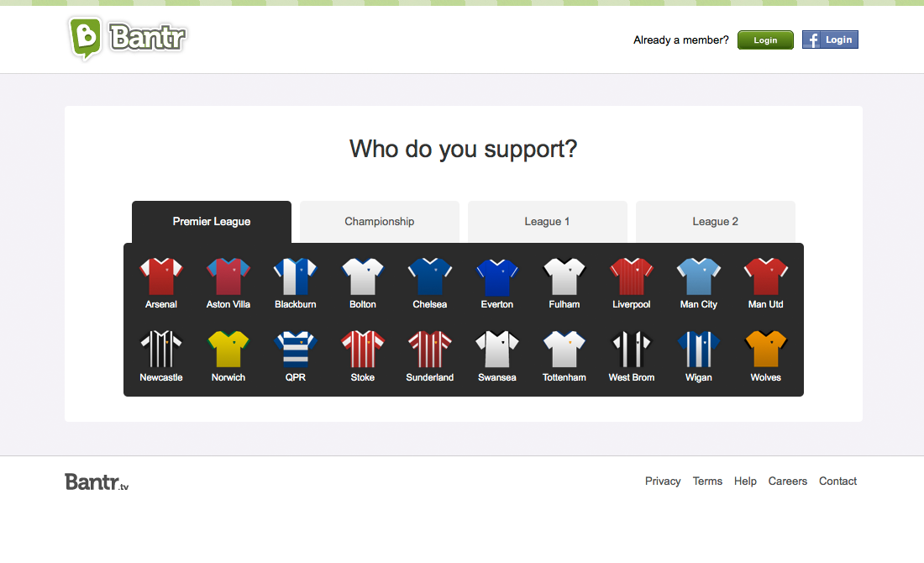Screen dimensions: 924x563
Task: Select the Chelsea blue shirt
Action: point(429,276)
